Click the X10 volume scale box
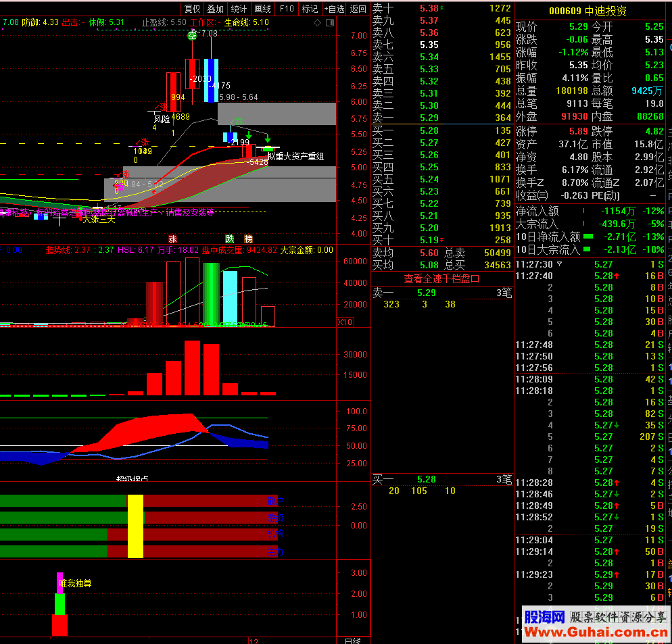 [x=345, y=322]
